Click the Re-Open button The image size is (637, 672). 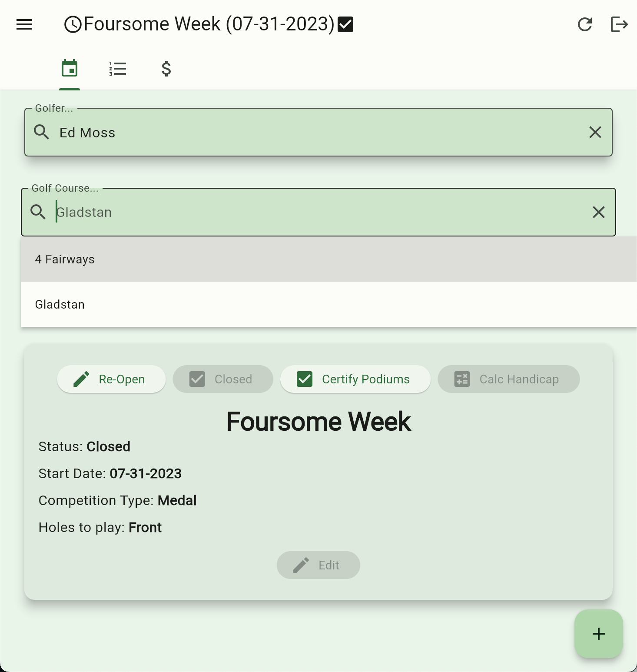[111, 379]
